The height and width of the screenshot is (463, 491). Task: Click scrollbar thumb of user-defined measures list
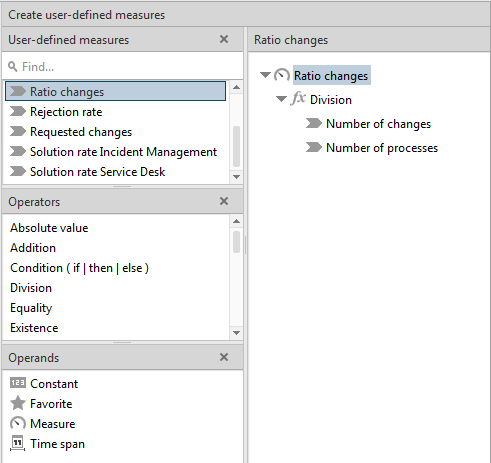(x=236, y=146)
